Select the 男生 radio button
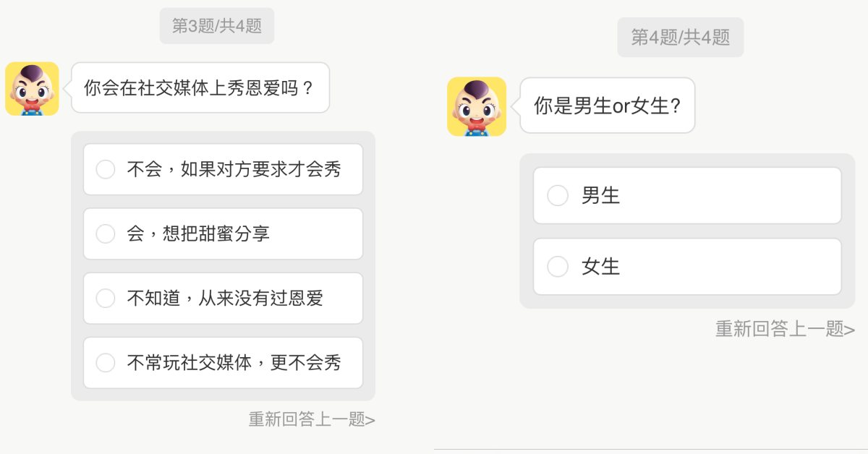Viewport: 868px width, 454px height. [558, 196]
